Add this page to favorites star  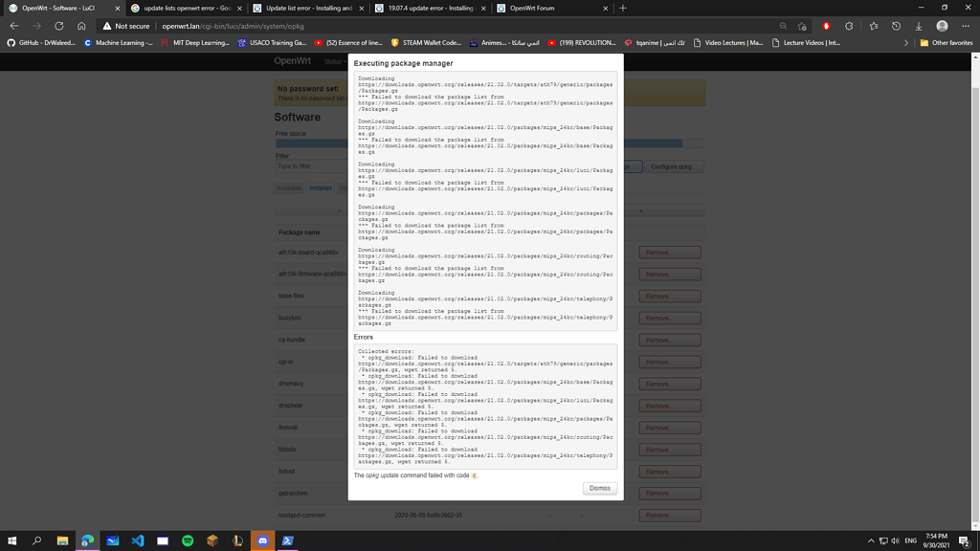click(802, 26)
